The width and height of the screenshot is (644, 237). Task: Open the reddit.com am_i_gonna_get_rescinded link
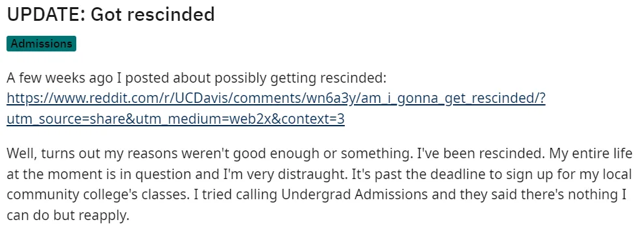(x=276, y=98)
